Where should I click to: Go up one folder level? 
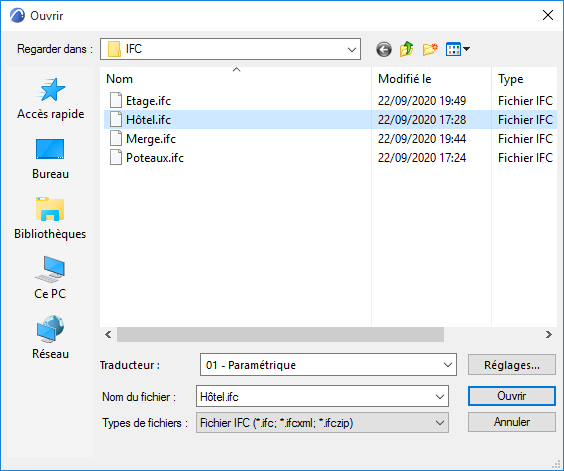click(406, 49)
